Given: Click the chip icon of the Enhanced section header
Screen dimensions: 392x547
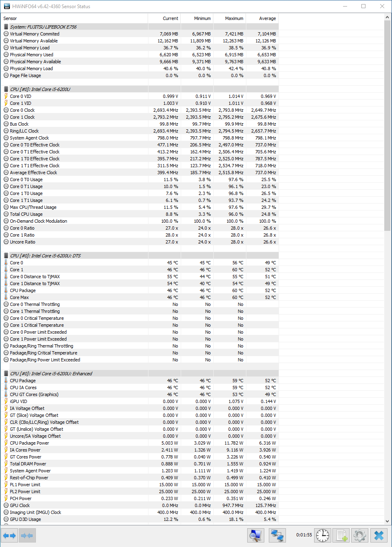Looking at the screenshot, I should point(6,374).
